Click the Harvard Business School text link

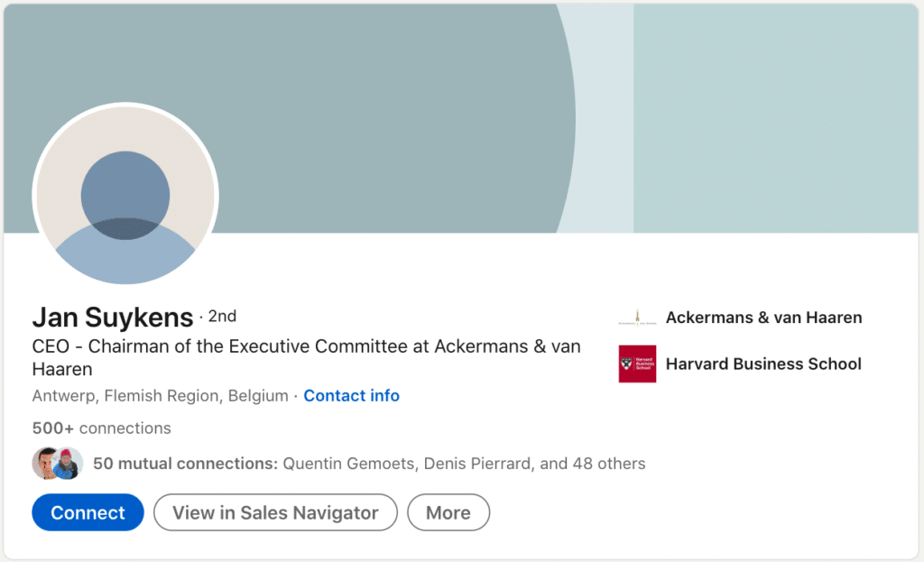763,364
